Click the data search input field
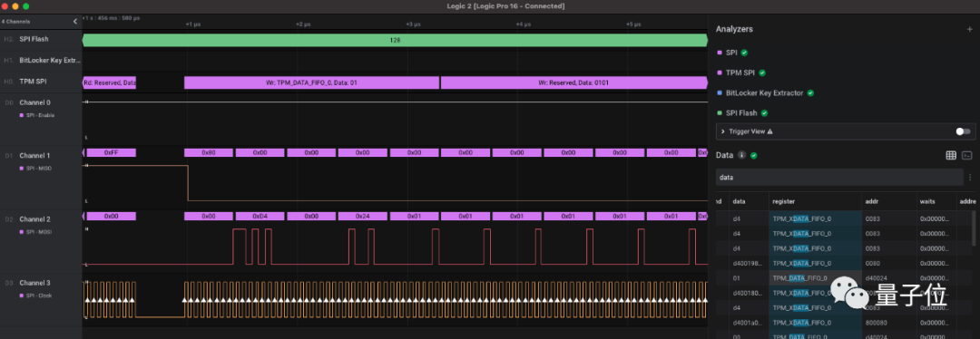This screenshot has width=980, height=339. click(x=838, y=178)
